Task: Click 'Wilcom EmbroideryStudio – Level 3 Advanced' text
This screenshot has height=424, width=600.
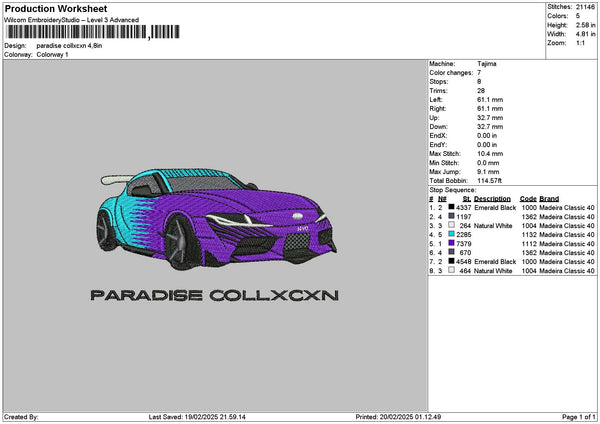Action: (72, 20)
